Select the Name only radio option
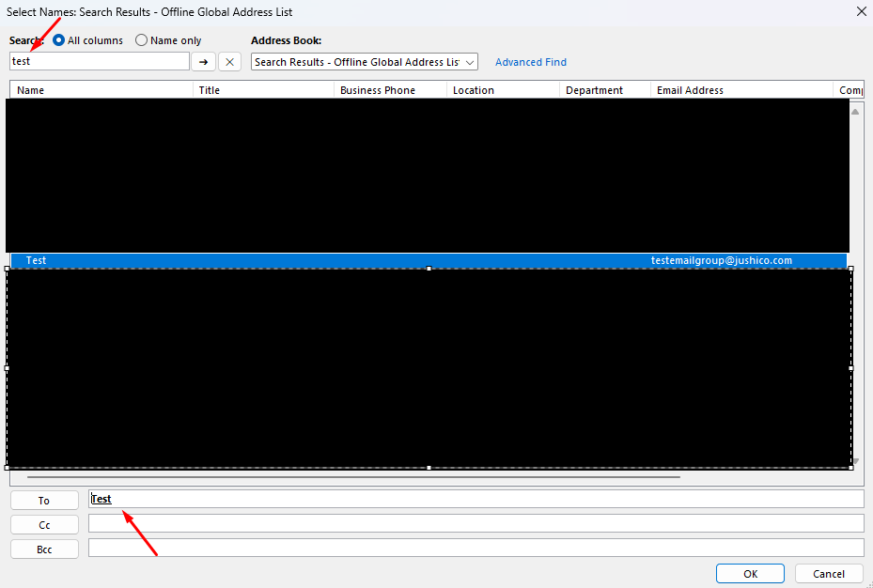 142,40
